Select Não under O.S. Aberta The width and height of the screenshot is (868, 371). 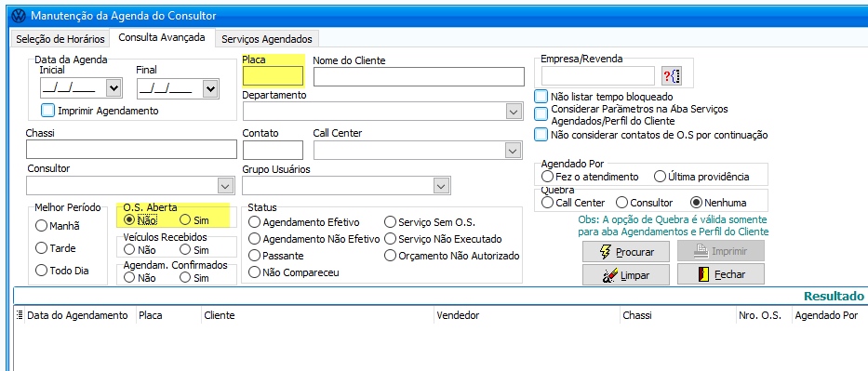point(129,220)
